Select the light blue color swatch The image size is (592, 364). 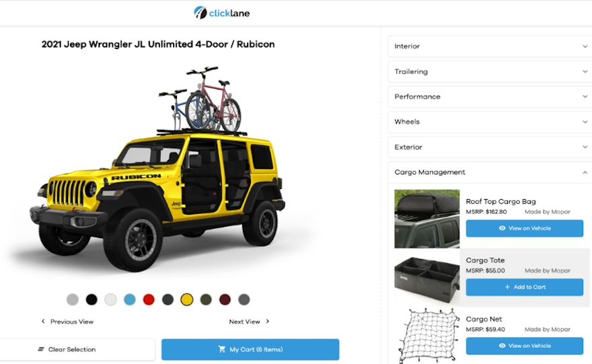tap(129, 300)
